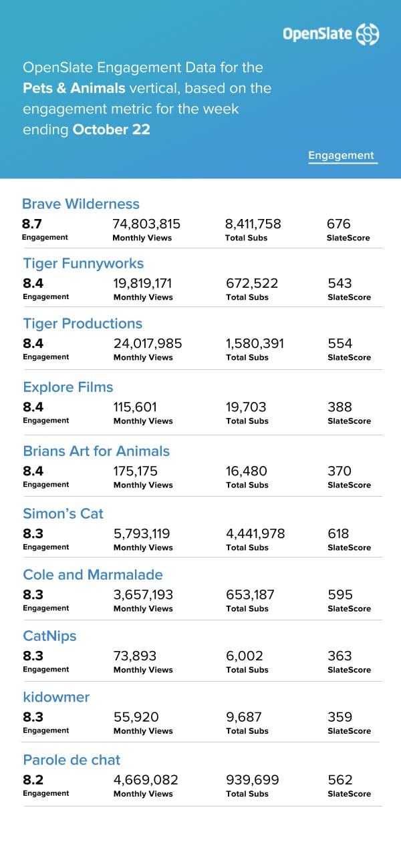The width and height of the screenshot is (401, 868).
Task: Select the Engagement tab
Action: pyautogui.click(x=342, y=156)
